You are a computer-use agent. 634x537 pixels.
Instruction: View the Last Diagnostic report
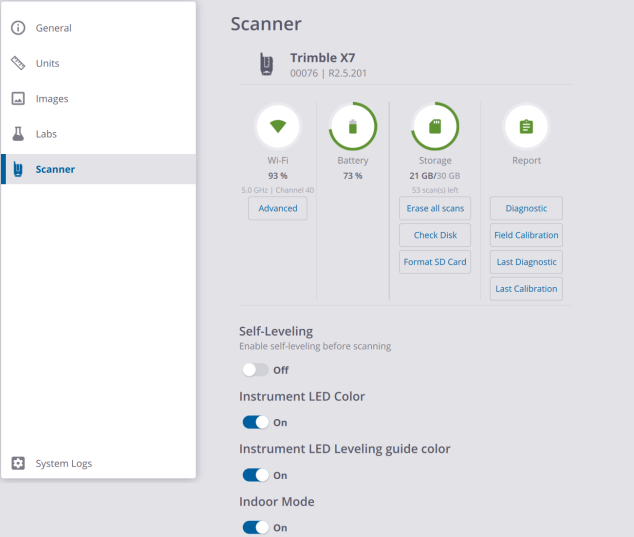(526, 262)
